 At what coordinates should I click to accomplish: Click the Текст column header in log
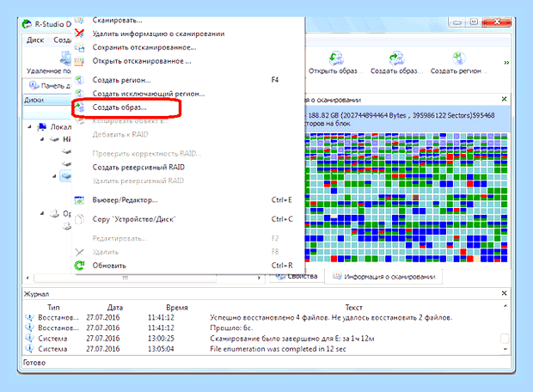tap(354, 308)
